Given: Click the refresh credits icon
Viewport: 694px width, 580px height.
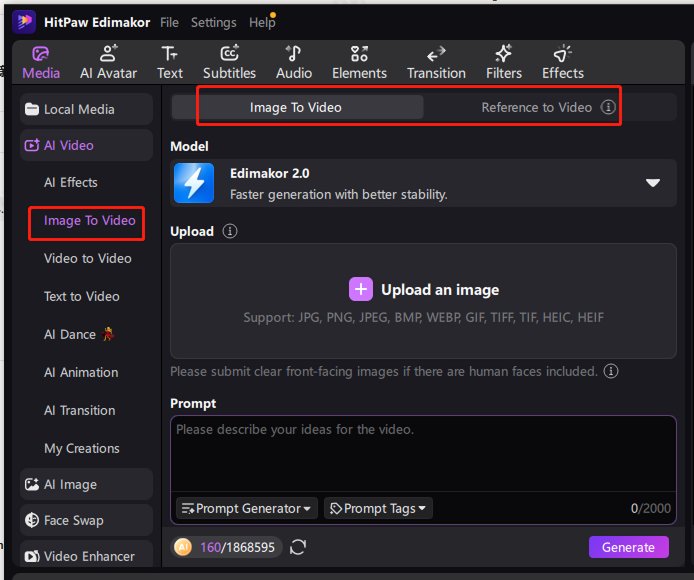Looking at the screenshot, I should tap(297, 547).
